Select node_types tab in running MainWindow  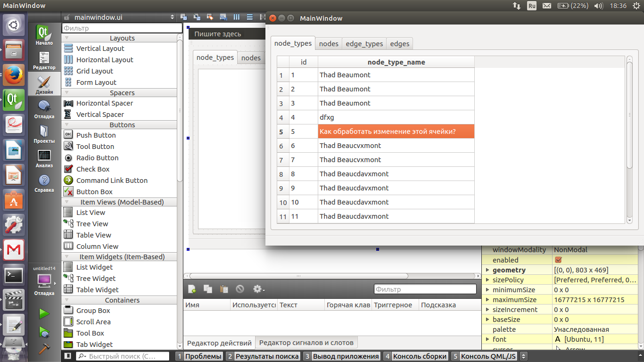click(293, 43)
